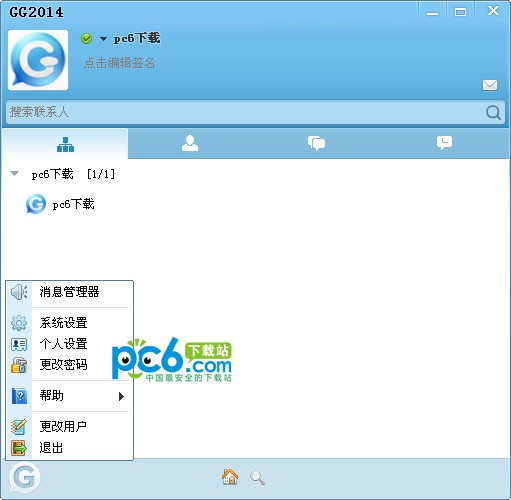The width and height of the screenshot is (511, 500).
Task: Switch to the contacts person tab
Action: [190, 143]
